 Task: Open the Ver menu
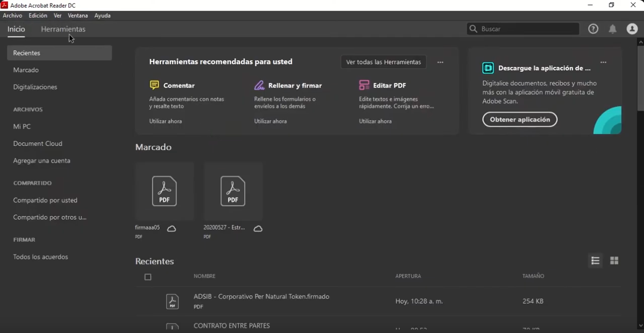pyautogui.click(x=57, y=16)
